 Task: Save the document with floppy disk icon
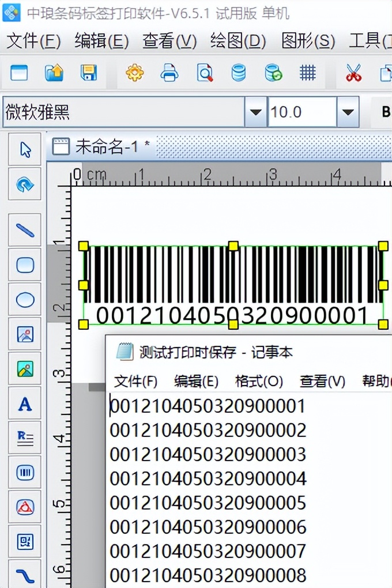point(89,73)
